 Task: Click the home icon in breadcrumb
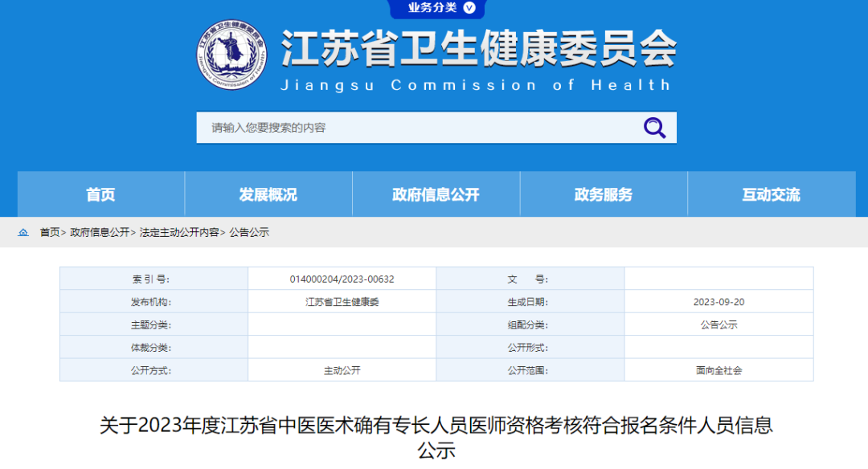[23, 232]
